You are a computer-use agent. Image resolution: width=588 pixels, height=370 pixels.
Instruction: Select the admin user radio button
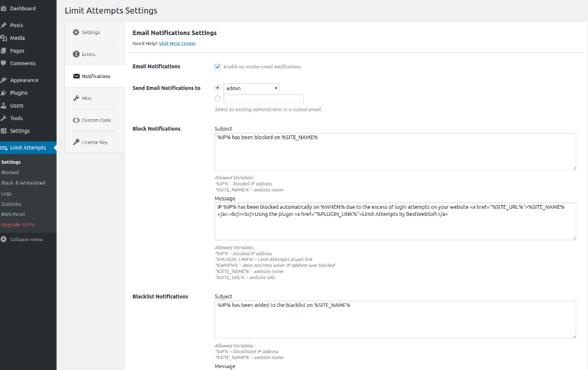[x=218, y=88]
